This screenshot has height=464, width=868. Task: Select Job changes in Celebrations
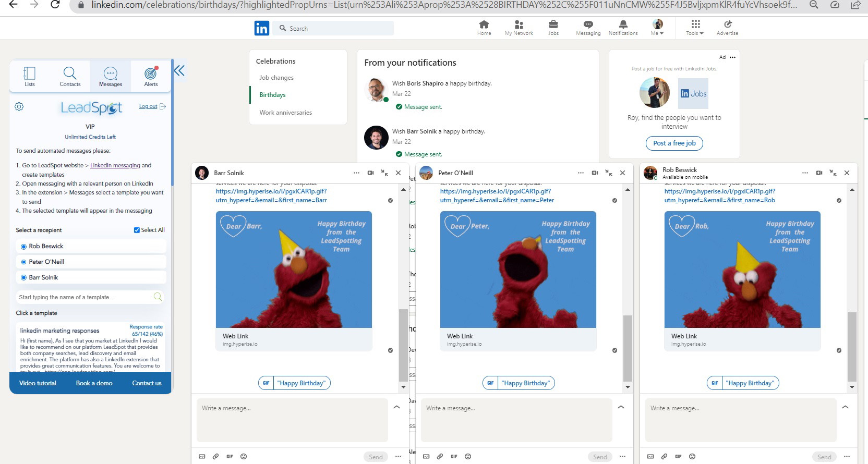(x=276, y=78)
